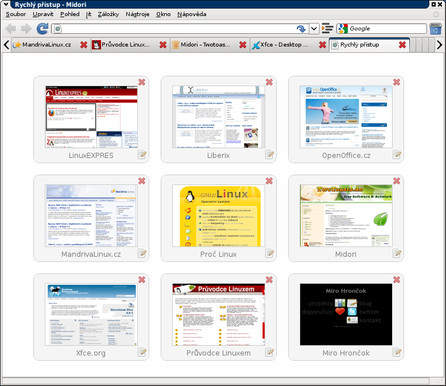The width and height of the screenshot is (446, 386).
Task: Click the Back navigation arrow
Action: pos(11,29)
